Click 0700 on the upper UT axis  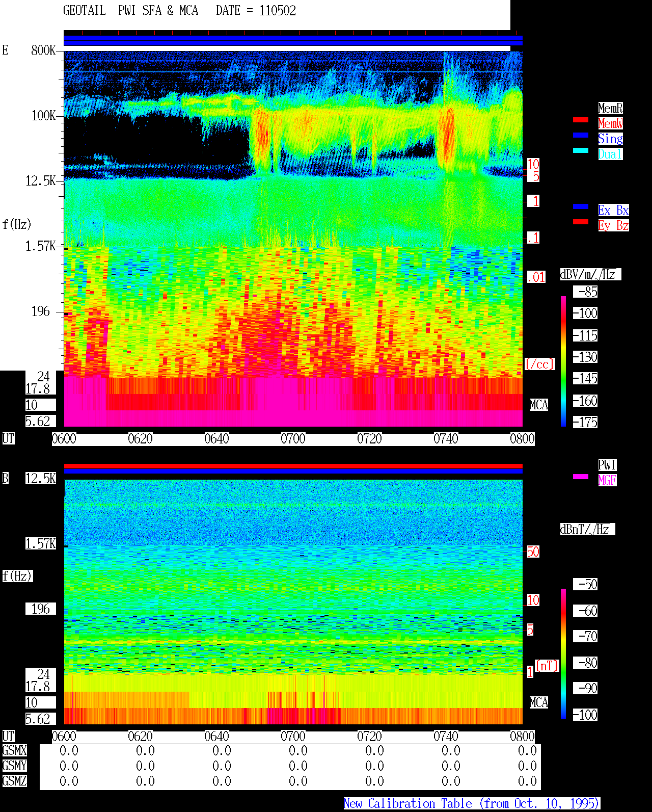pyautogui.click(x=293, y=439)
